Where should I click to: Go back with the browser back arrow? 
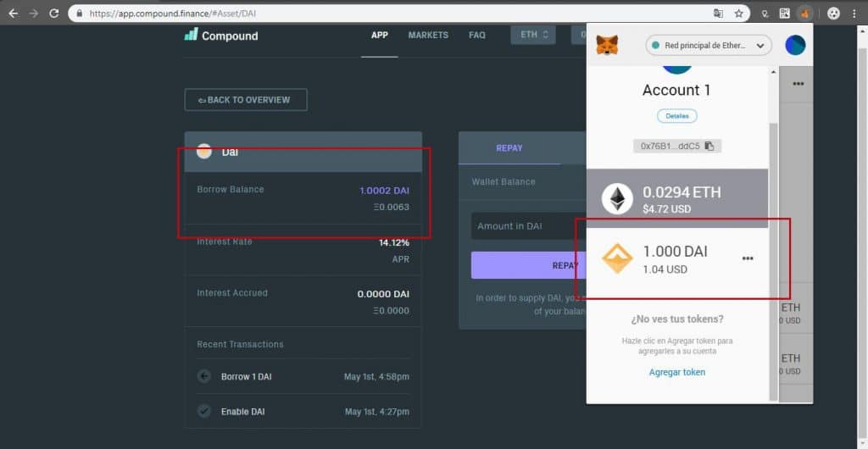pyautogui.click(x=14, y=14)
